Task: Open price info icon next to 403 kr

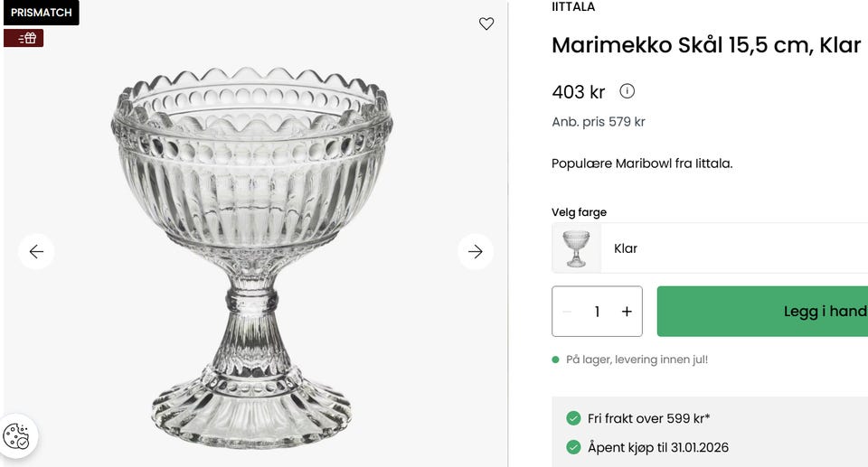Action: point(627,91)
